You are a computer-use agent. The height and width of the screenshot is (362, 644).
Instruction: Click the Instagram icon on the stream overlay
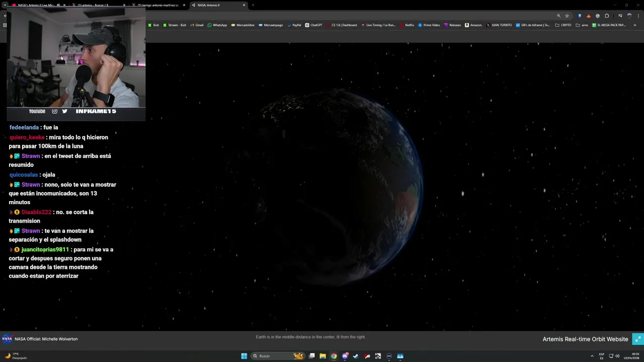(55, 111)
